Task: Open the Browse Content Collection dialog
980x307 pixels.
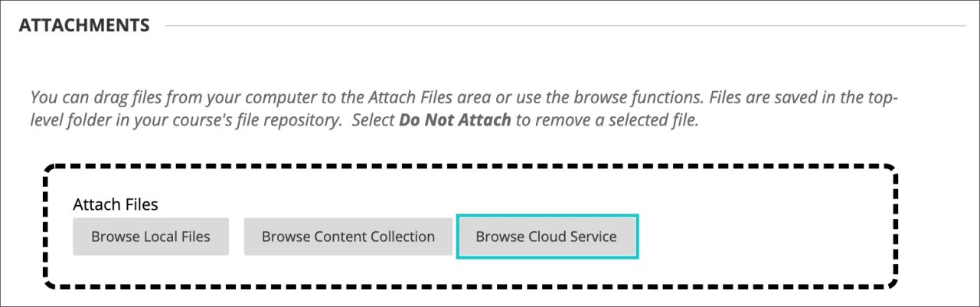Action: (348, 237)
